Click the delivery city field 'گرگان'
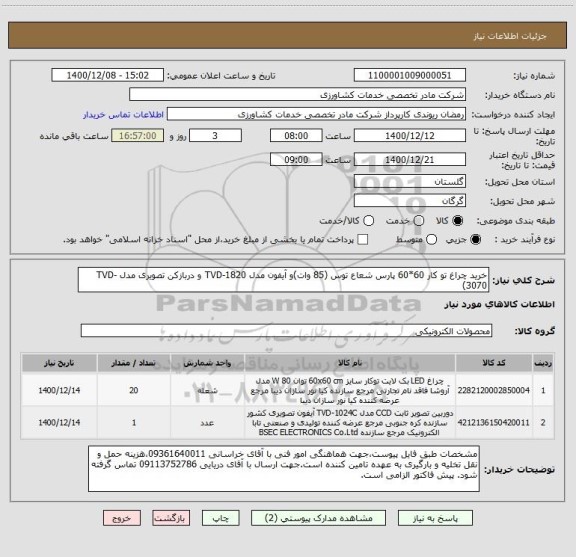Viewport: 576px width, 557px height. click(x=410, y=201)
